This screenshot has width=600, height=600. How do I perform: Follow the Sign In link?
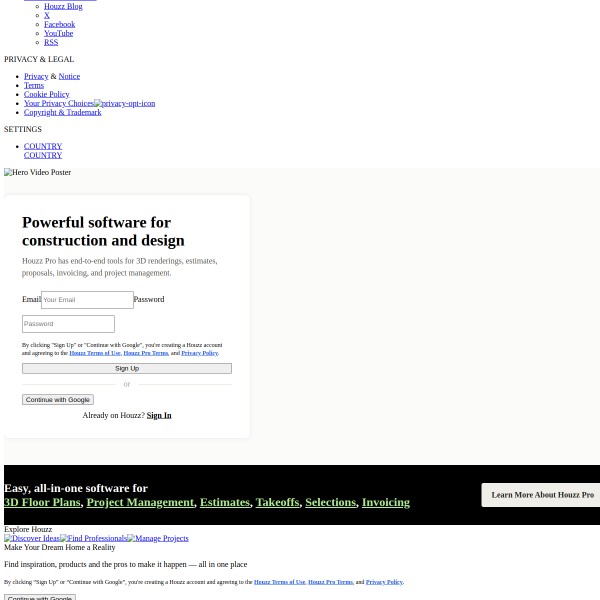point(159,415)
